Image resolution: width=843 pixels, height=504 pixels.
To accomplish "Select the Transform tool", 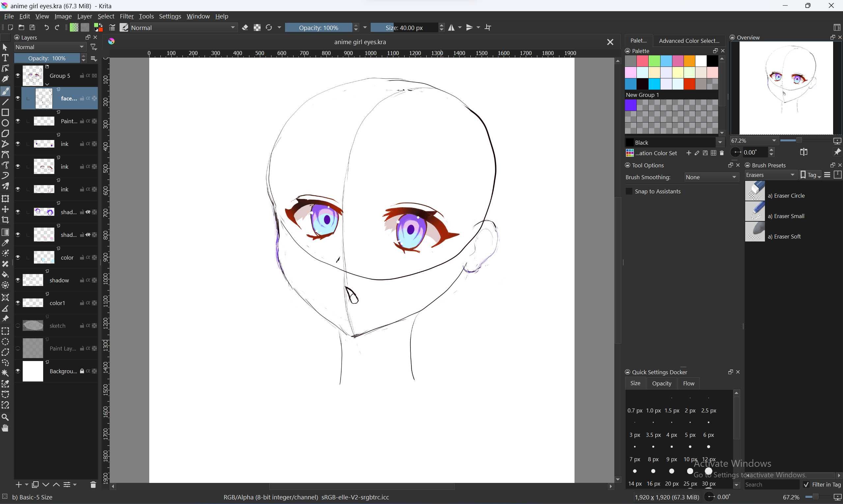I will [5, 199].
